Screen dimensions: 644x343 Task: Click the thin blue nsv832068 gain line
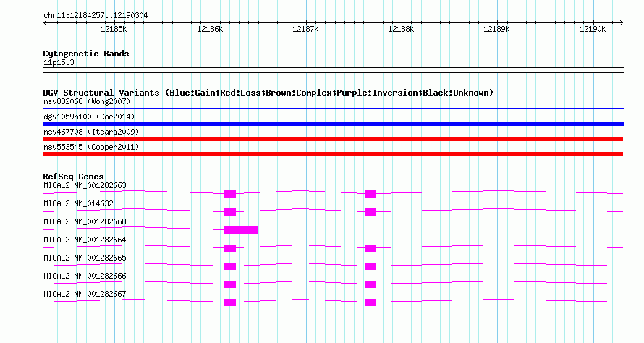333,109
